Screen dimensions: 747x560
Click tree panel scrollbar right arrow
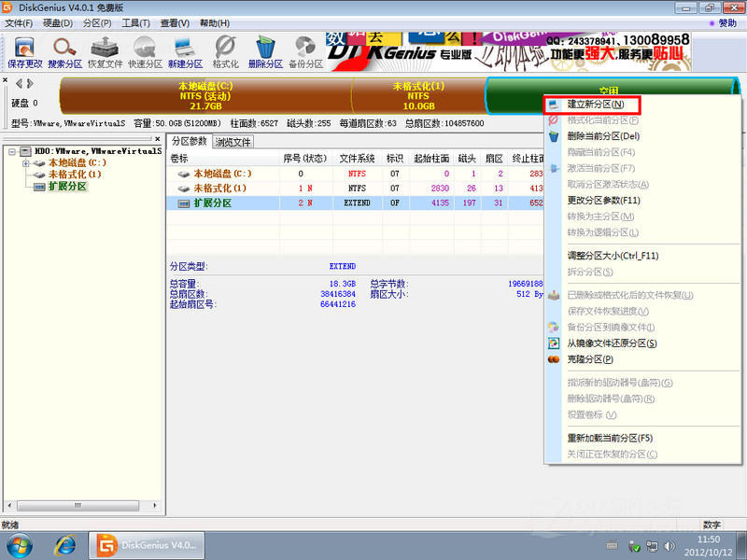154,505
